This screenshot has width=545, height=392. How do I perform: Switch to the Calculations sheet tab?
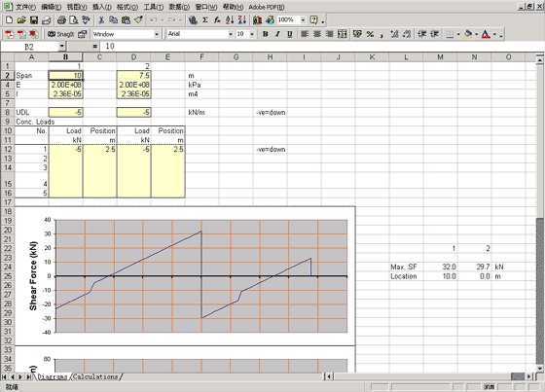95,376
